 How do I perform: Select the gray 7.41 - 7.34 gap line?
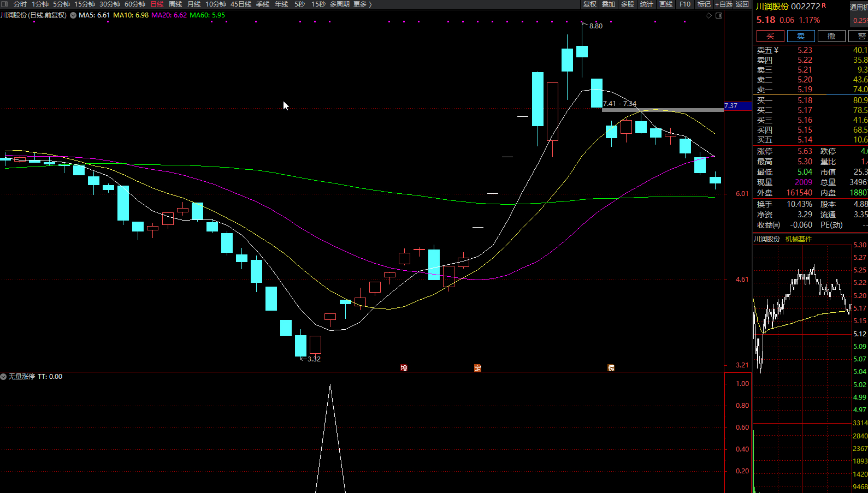(663, 110)
